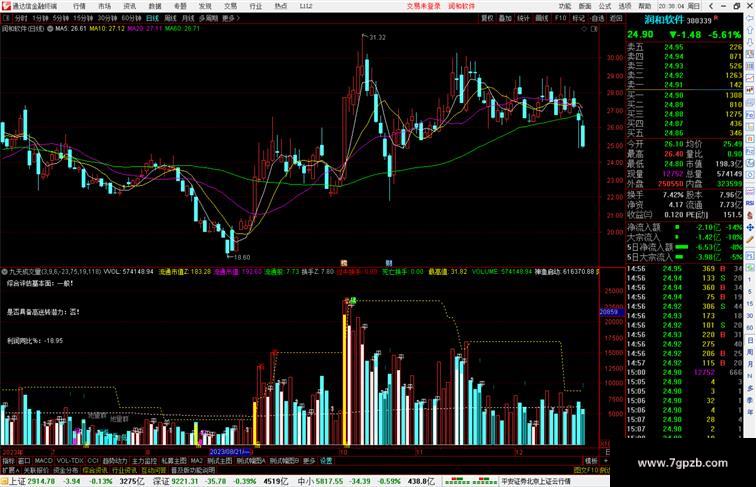Click the panel layout icon left of 分时

pos(6,18)
